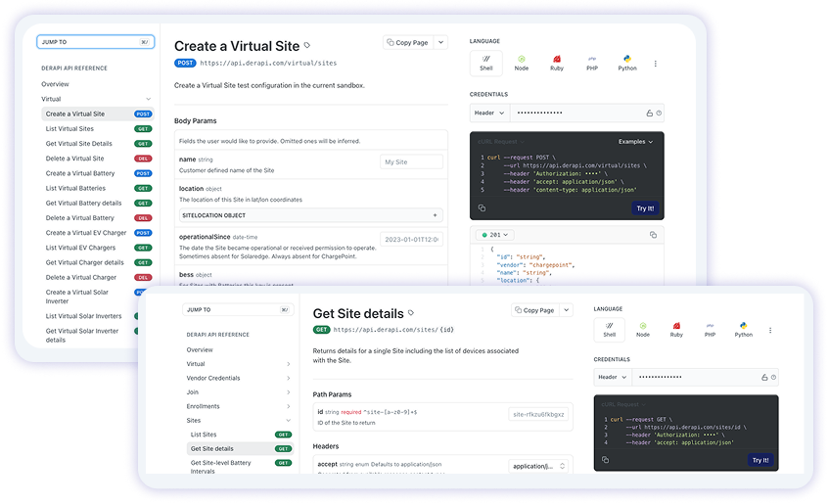828x504 pixels.
Task: Open the Examples dropdown in cURL panel
Action: click(635, 142)
